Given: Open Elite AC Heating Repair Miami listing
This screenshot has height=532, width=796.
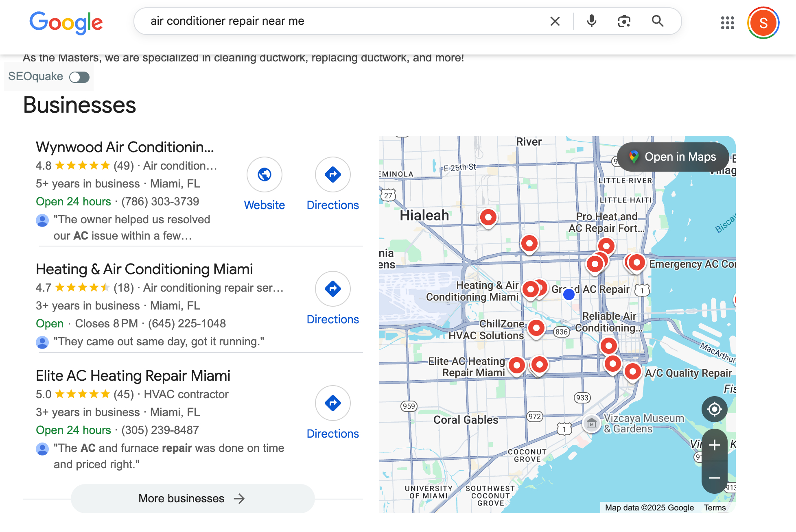Looking at the screenshot, I should [x=133, y=376].
